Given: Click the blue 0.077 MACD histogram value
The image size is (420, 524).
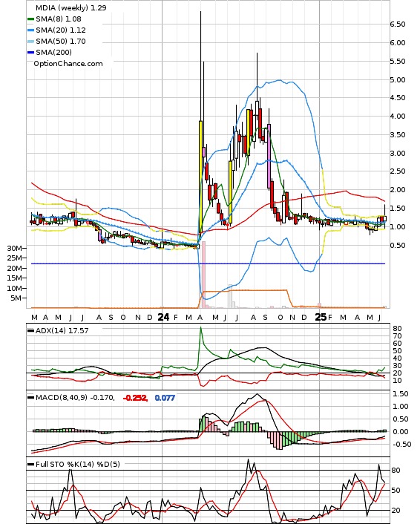Looking at the screenshot, I should pos(165,398).
